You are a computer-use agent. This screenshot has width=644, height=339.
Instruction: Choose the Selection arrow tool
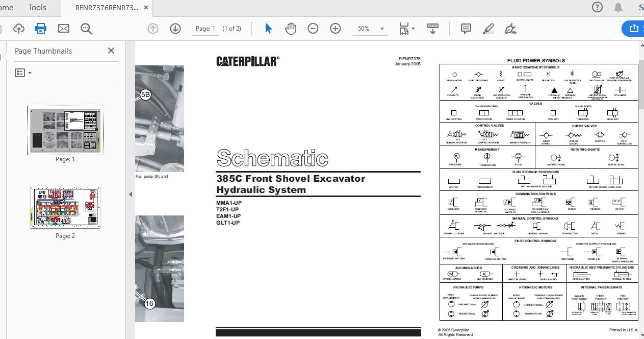(268, 29)
